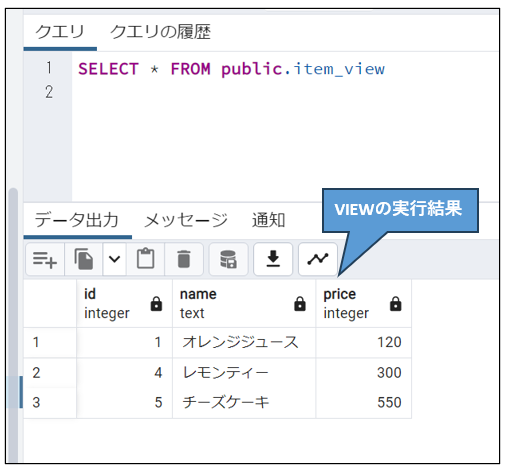Switch to the クエリ tab
506x472 pixels.
[x=60, y=32]
